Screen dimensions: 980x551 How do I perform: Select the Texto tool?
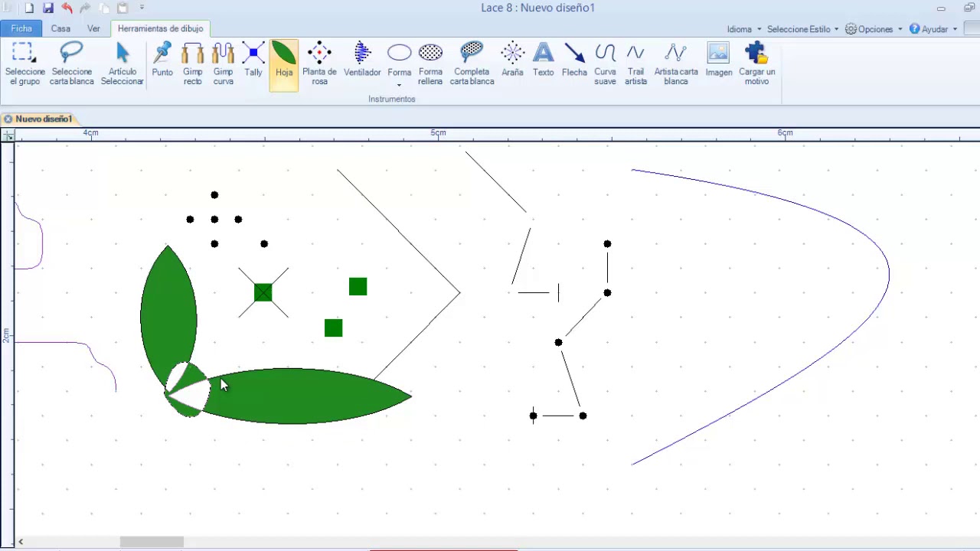pos(543,61)
